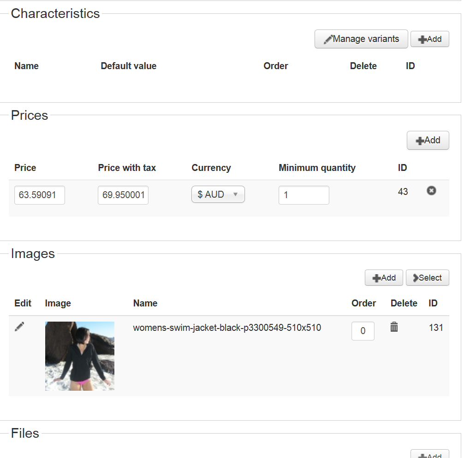
Task: Click the womens-swim-jacket-black image name
Action: [x=227, y=328]
